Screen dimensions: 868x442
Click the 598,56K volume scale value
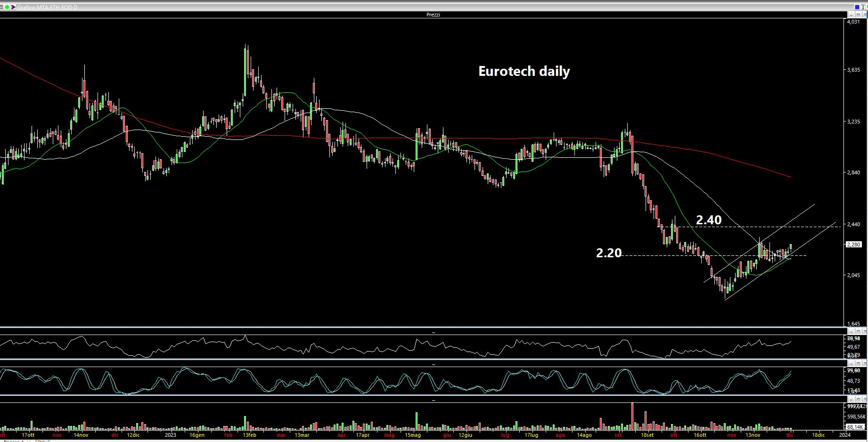click(856, 417)
